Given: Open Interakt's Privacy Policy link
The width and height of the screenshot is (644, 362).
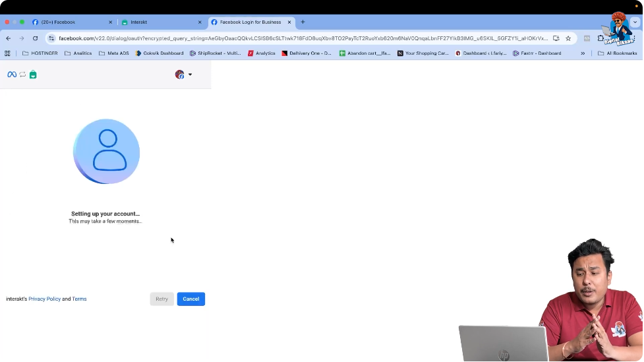Looking at the screenshot, I should (44, 299).
